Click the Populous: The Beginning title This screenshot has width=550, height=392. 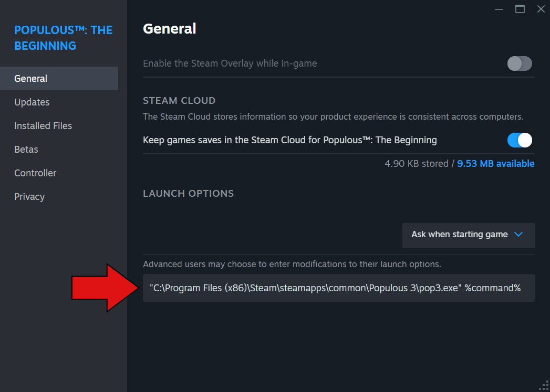(63, 38)
